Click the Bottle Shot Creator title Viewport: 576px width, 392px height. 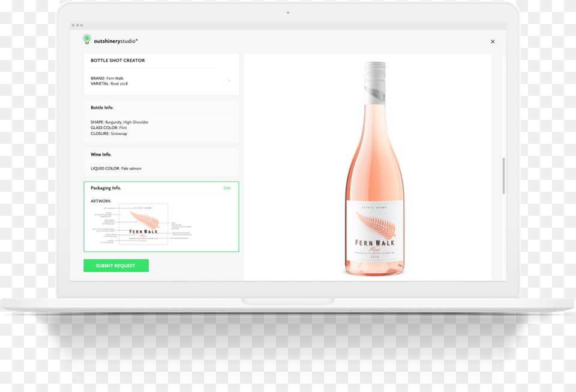tap(118, 61)
